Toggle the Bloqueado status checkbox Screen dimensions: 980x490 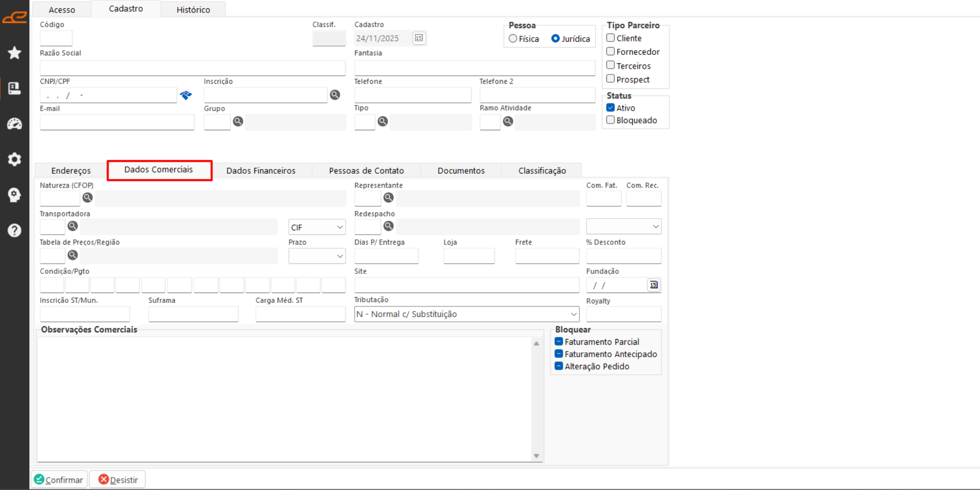click(610, 120)
